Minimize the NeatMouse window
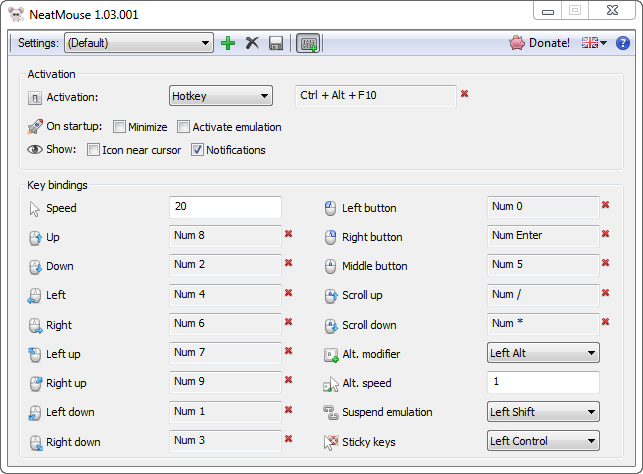Screen dimensions: 643x474 (x=548, y=11)
